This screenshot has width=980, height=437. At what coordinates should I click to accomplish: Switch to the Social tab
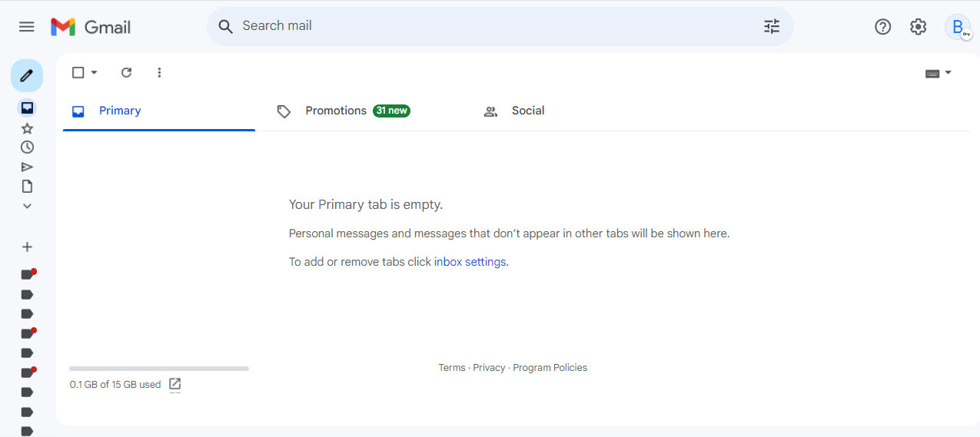(x=514, y=111)
